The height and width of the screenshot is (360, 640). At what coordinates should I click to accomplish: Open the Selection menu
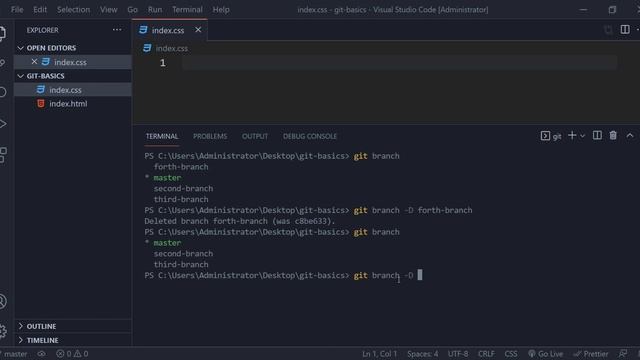73,9
